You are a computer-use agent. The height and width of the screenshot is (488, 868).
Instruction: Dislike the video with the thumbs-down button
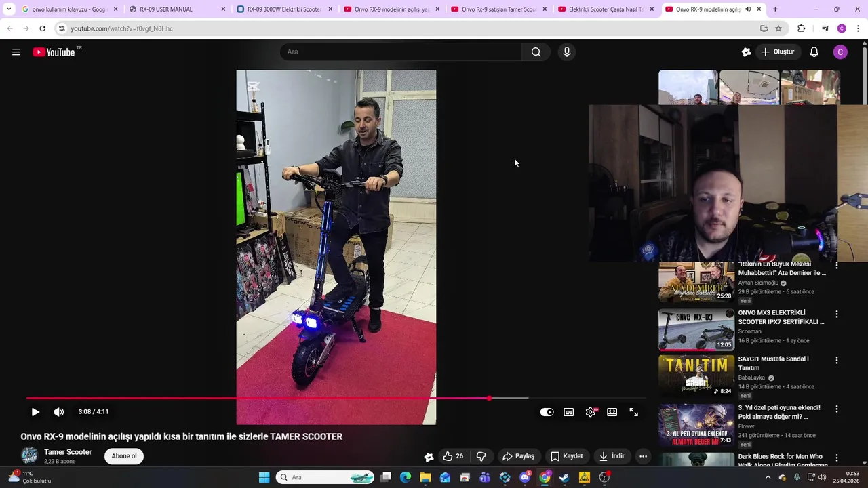[x=481, y=456]
